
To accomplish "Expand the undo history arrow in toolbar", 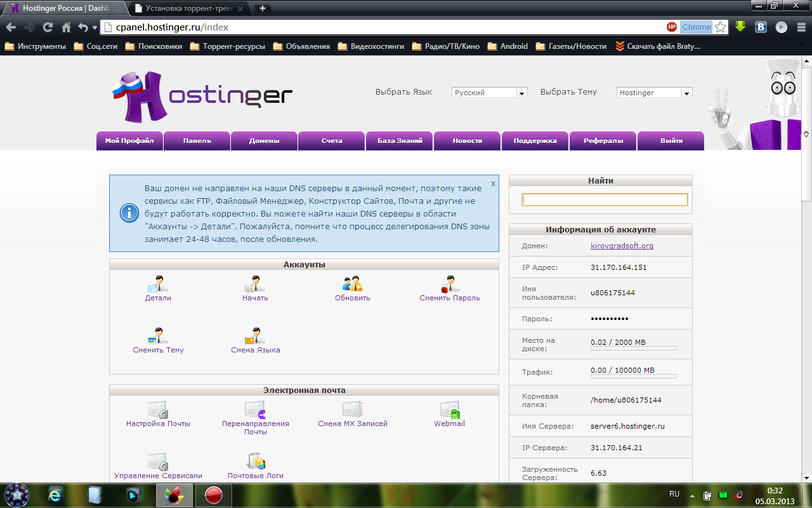I will [x=95, y=27].
